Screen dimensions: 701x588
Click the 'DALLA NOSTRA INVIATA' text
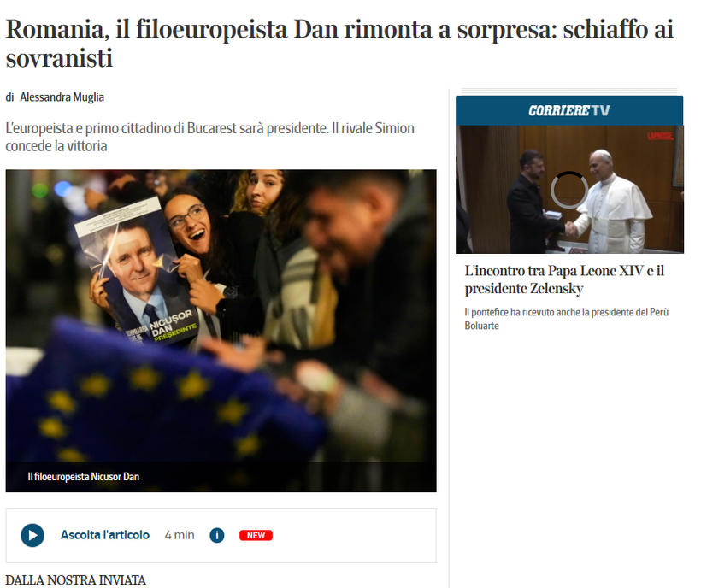pos(75,580)
